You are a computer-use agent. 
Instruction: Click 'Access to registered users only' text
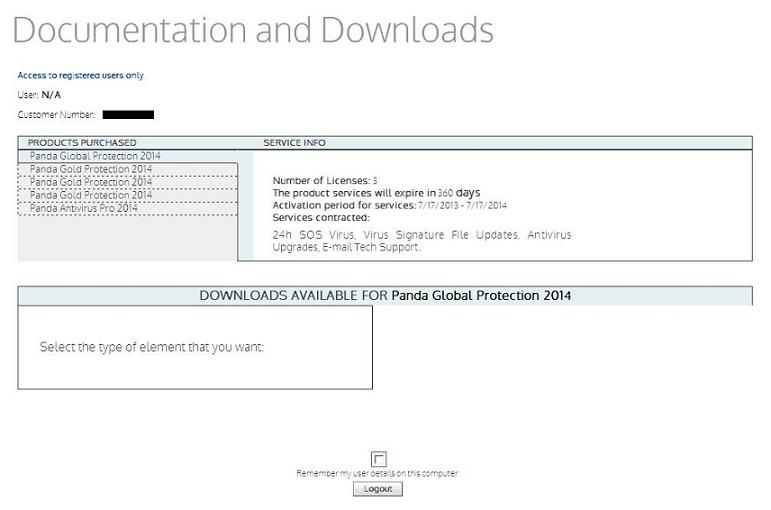tap(81, 75)
